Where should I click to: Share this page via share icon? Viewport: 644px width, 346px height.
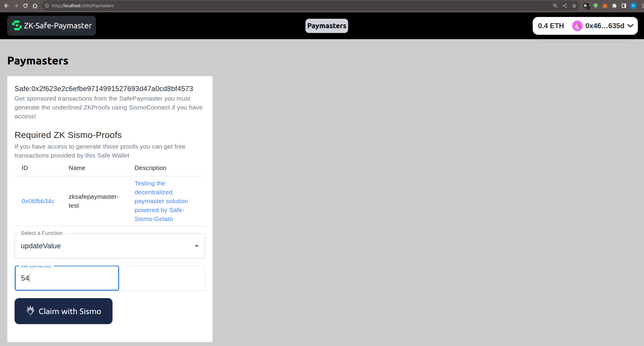click(565, 6)
